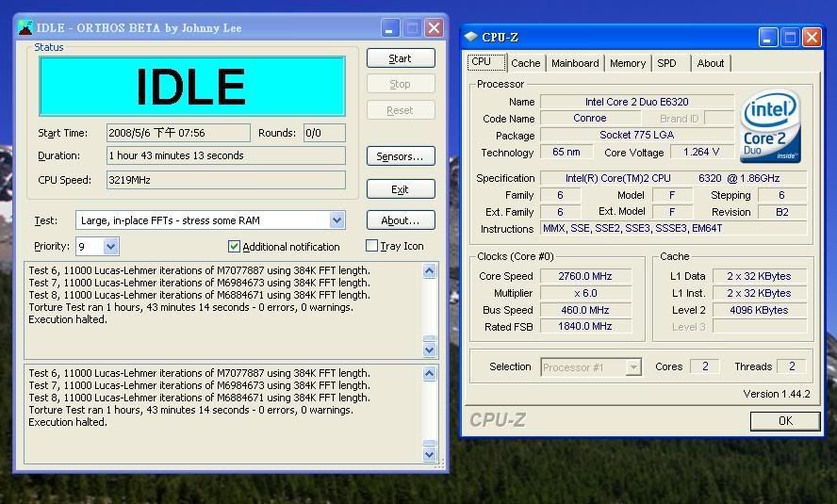
Task: Click the Rated FSB value 1840.0 MHz
Action: click(x=585, y=326)
